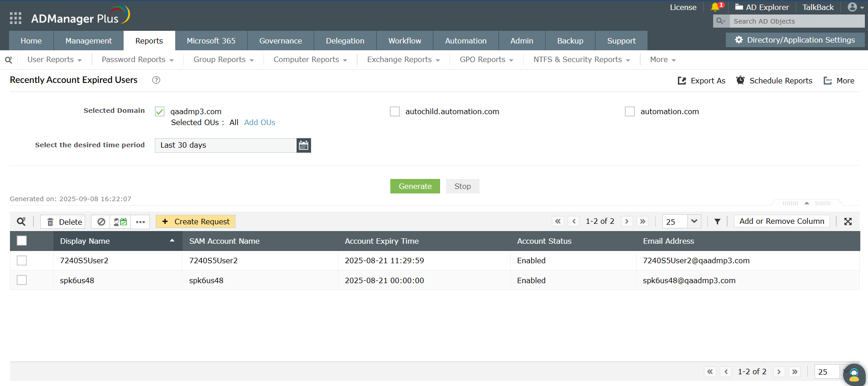The image size is (868, 386).
Task: Open the chat support assistant icon
Action: coord(854,375)
